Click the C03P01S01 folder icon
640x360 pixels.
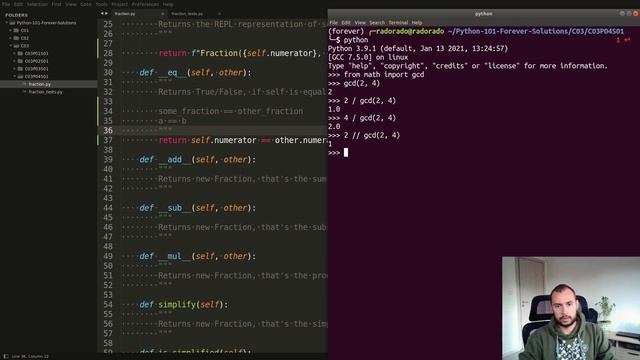pos(20,53)
